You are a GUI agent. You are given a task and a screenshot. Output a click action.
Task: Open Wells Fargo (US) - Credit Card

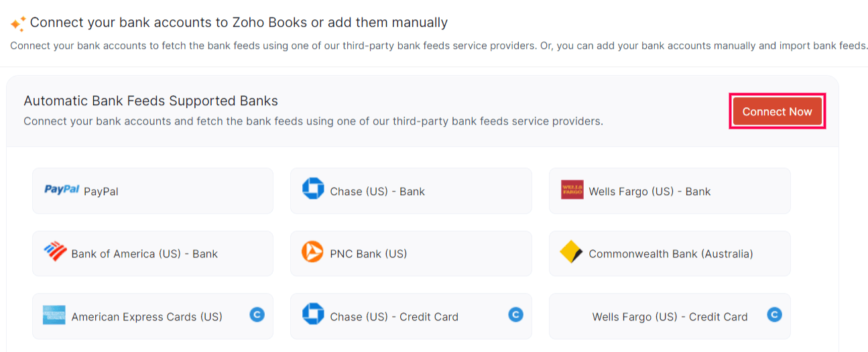(670, 316)
